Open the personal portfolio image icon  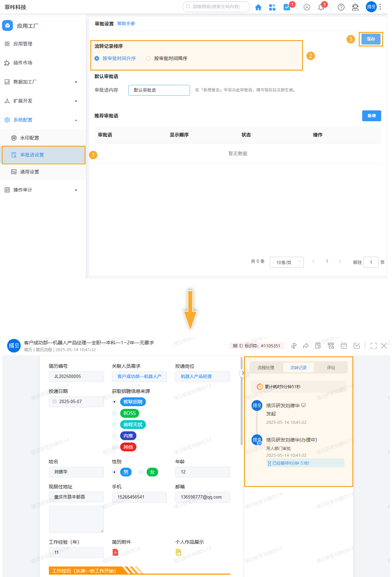179,552
